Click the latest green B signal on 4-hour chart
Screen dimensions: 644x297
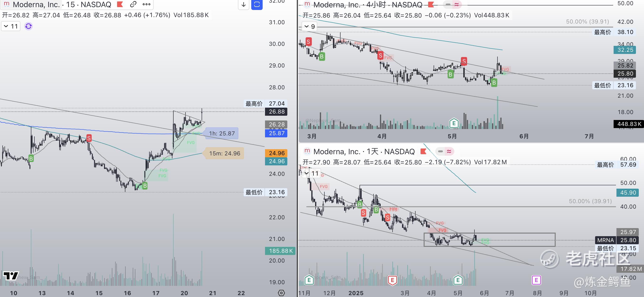pyautogui.click(x=494, y=83)
